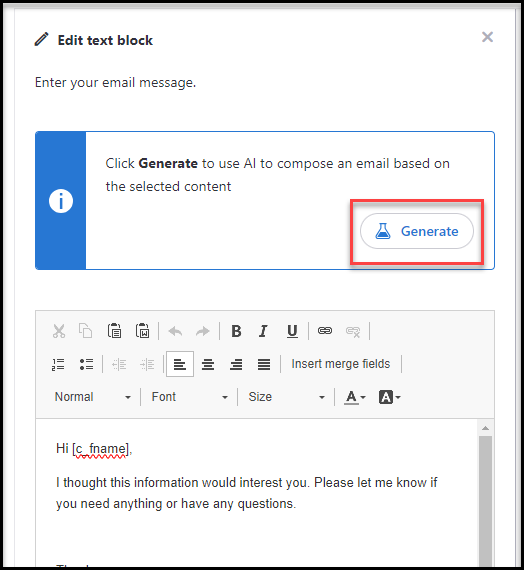Redo the last edit
524x570 pixels.
(203, 331)
